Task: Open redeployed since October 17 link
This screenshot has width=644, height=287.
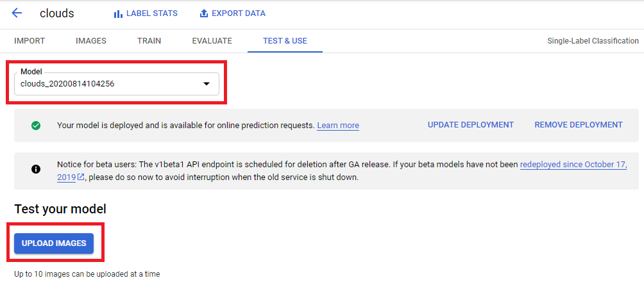Action: (x=573, y=165)
